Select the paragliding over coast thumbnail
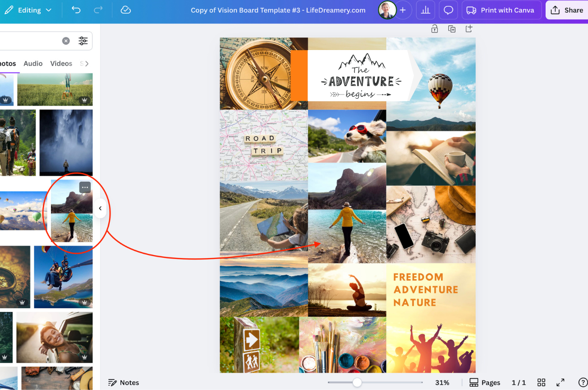The image size is (588, 390). [63, 277]
